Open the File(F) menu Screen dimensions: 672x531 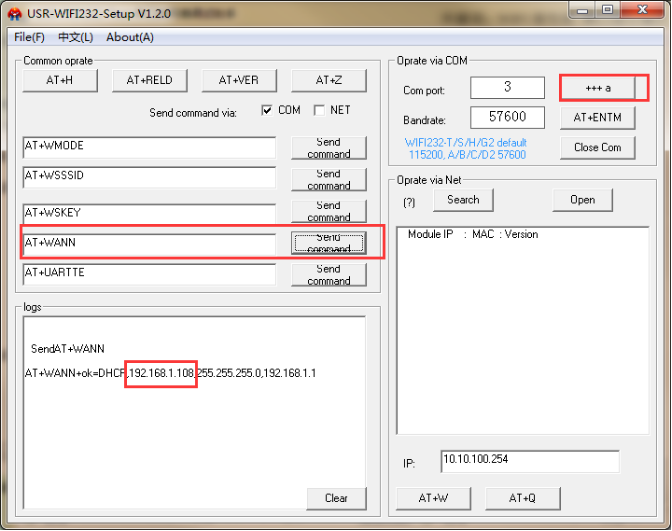click(29, 37)
